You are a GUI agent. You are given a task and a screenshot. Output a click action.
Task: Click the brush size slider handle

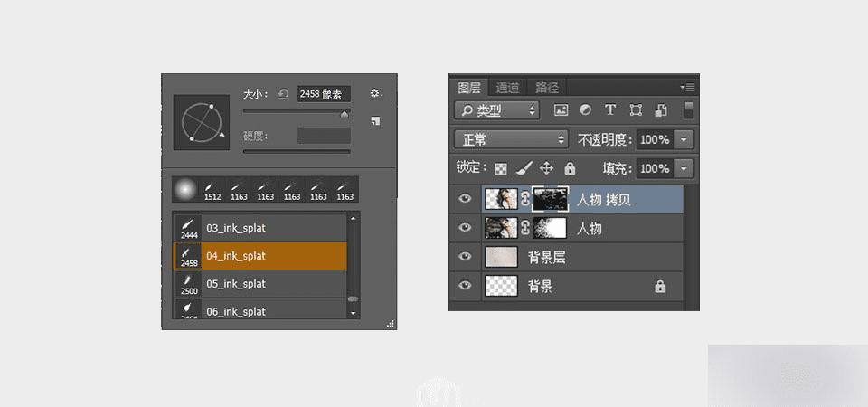344,115
